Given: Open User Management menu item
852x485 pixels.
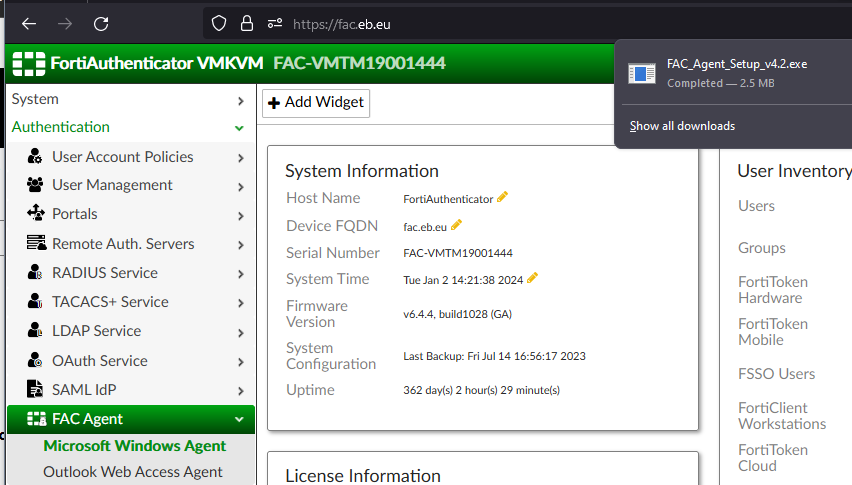Looking at the screenshot, I should (x=112, y=185).
